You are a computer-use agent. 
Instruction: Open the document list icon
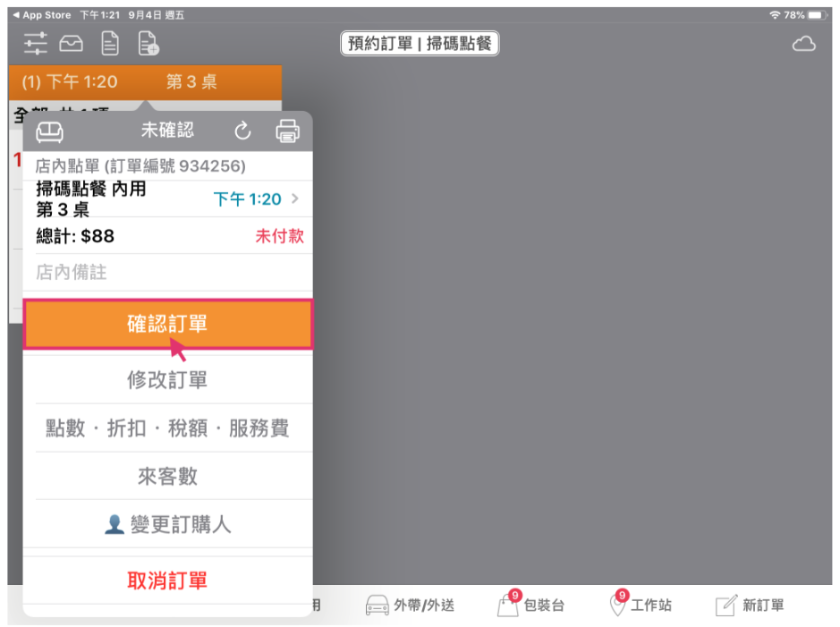(109, 43)
